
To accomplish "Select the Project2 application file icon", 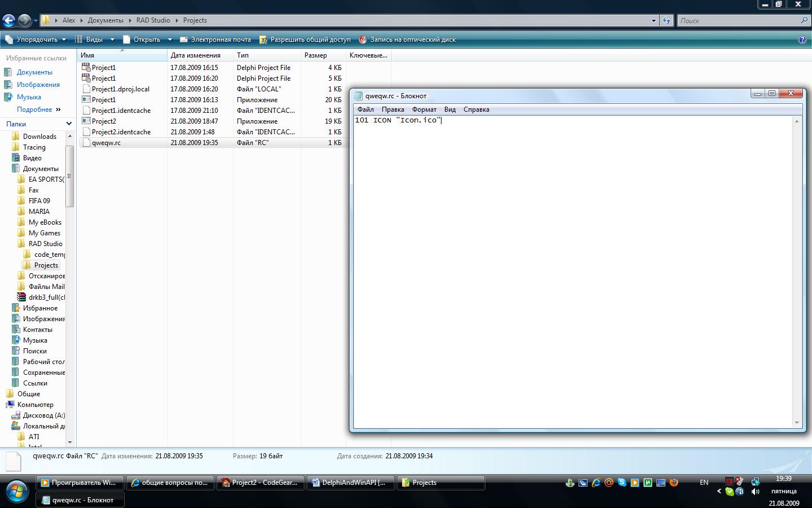I will pos(86,121).
